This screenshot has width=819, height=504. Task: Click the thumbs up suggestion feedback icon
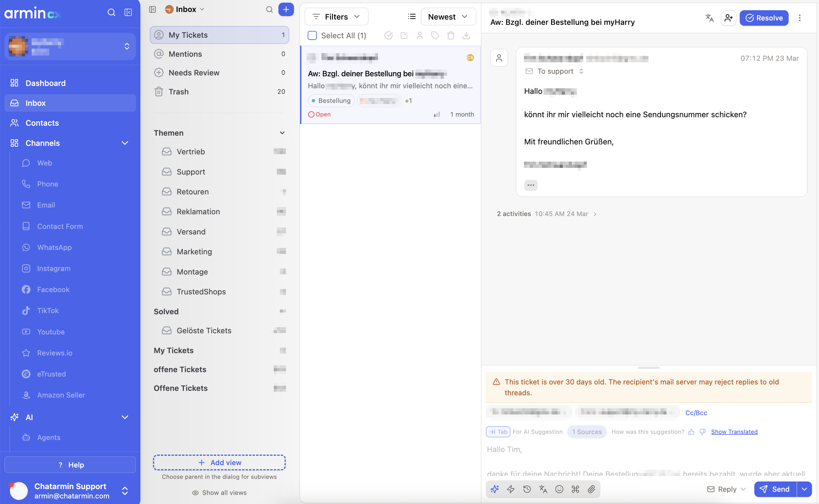(x=691, y=432)
